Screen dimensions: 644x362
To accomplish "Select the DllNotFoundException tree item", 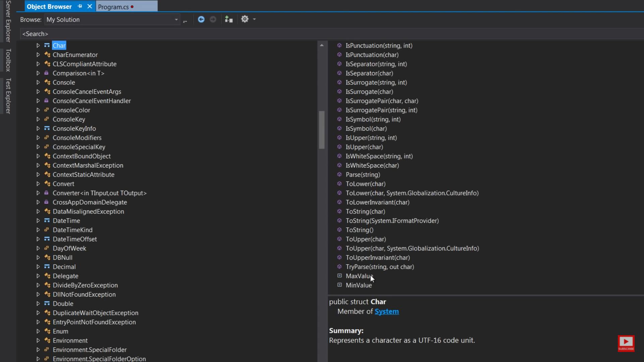I will tap(84, 294).
